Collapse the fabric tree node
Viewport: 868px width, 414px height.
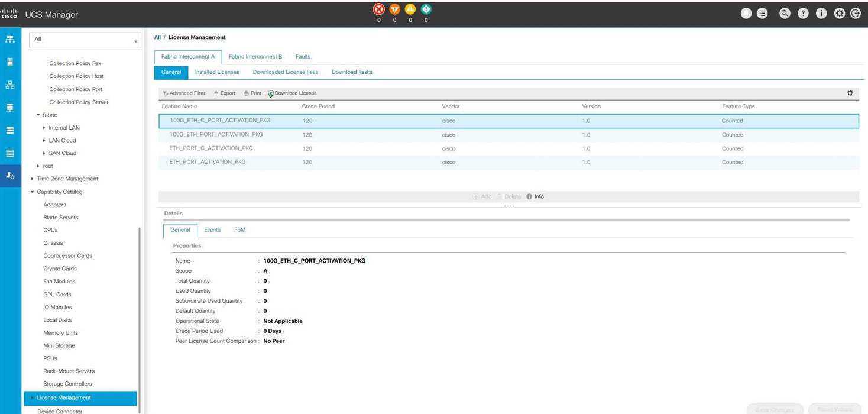point(38,115)
